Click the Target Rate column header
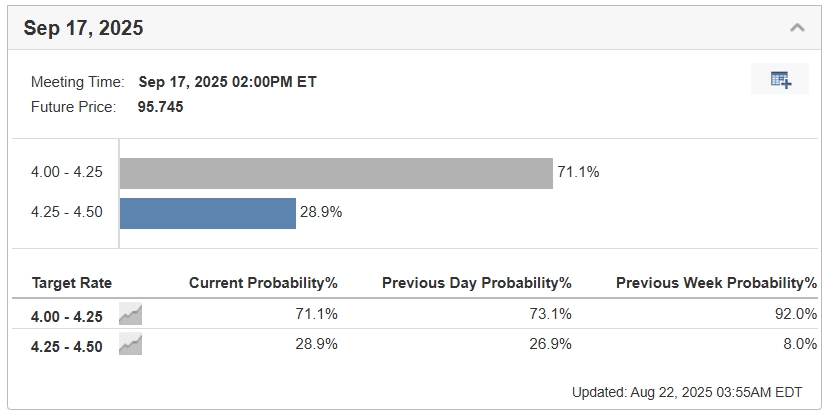Screen dimensions: 831x412 pyautogui.click(x=72, y=283)
